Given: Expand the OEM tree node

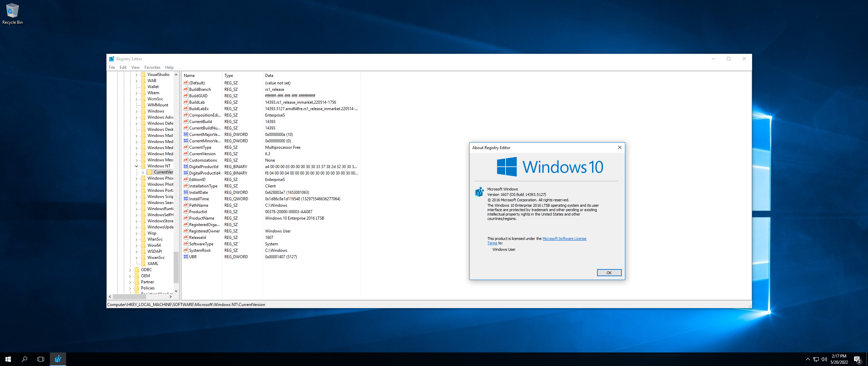Looking at the screenshot, I should 130,276.
